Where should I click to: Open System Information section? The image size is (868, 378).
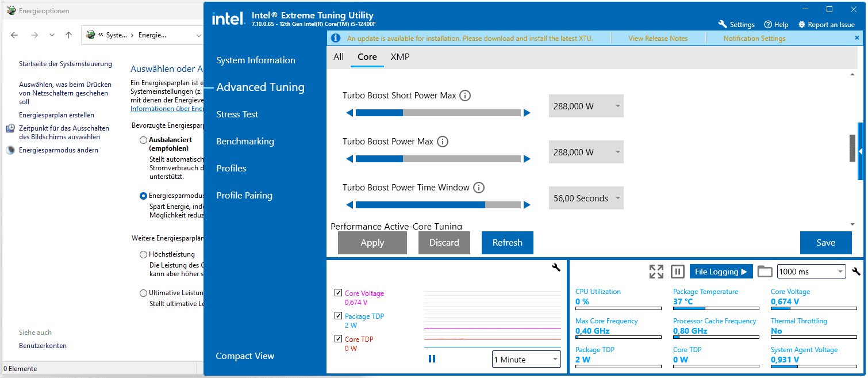coord(256,60)
